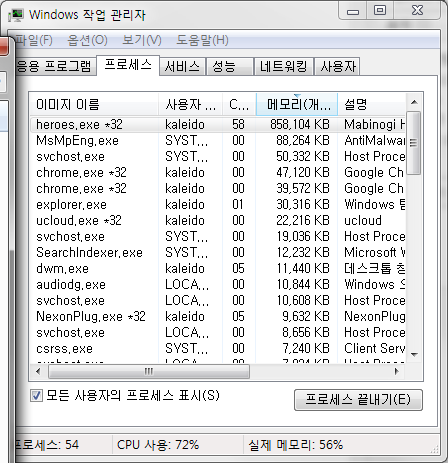
Task: Maximize the Task Manager window
Action: [x=380, y=11]
